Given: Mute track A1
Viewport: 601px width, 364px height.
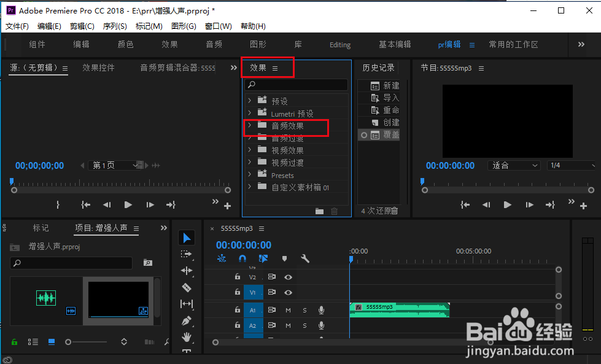Looking at the screenshot, I should tap(289, 310).
